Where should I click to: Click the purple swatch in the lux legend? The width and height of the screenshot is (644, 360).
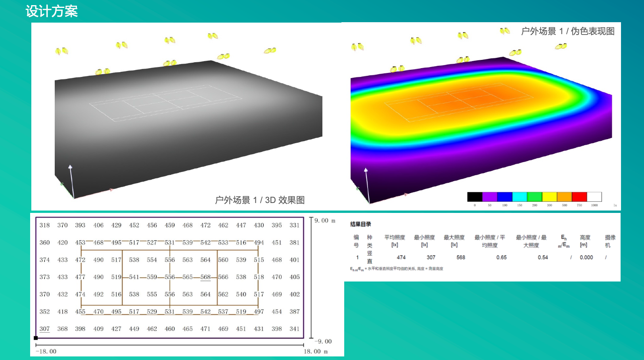coord(489,197)
